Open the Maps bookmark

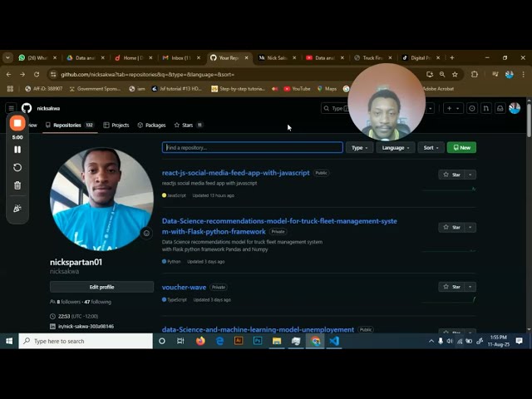click(x=327, y=89)
